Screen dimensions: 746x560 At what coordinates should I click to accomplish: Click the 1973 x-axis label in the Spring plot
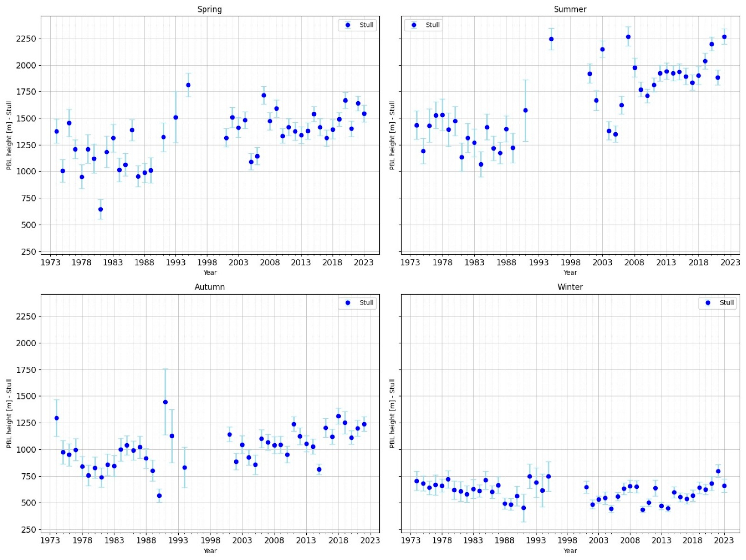click(50, 263)
